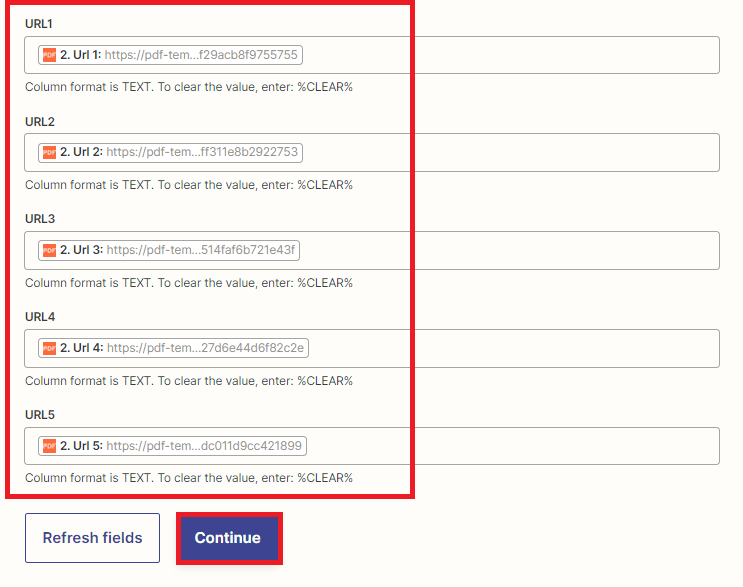Focus empty space in URL5 input box

pos(510,446)
